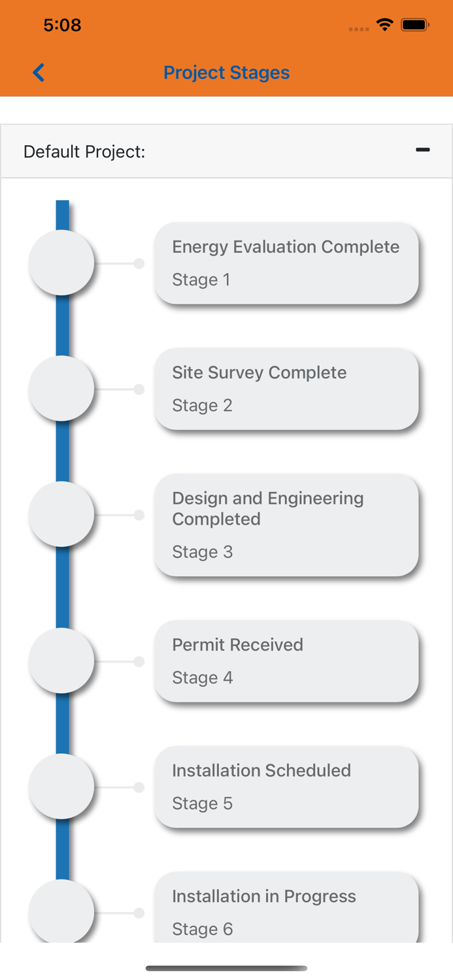Tap the Stage 4 timeline circle
453x980 pixels.
[61, 661]
